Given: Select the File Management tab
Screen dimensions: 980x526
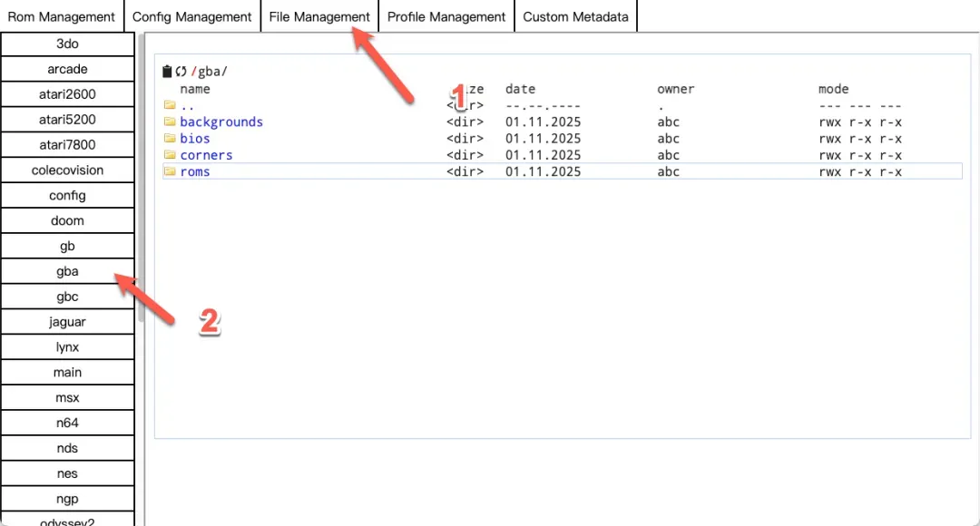Looking at the screenshot, I should [x=319, y=16].
